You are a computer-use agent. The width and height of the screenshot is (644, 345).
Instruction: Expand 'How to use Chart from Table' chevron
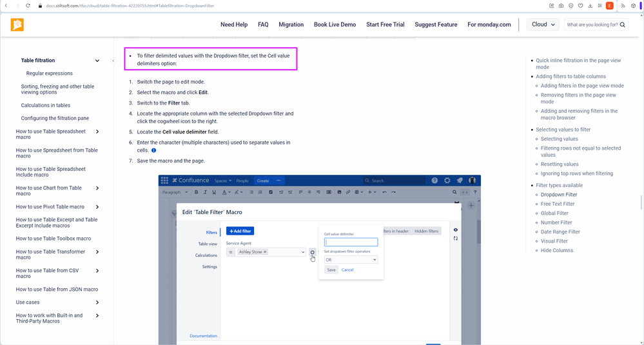[x=97, y=188]
